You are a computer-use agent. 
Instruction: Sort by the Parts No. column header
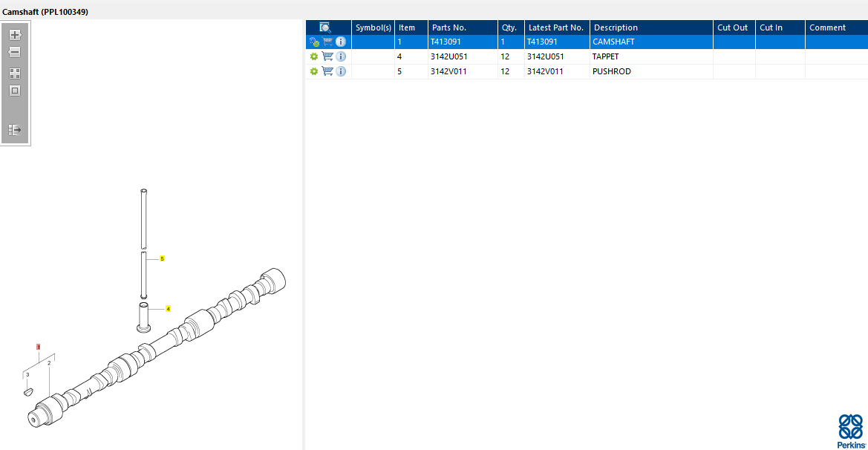tap(463, 27)
